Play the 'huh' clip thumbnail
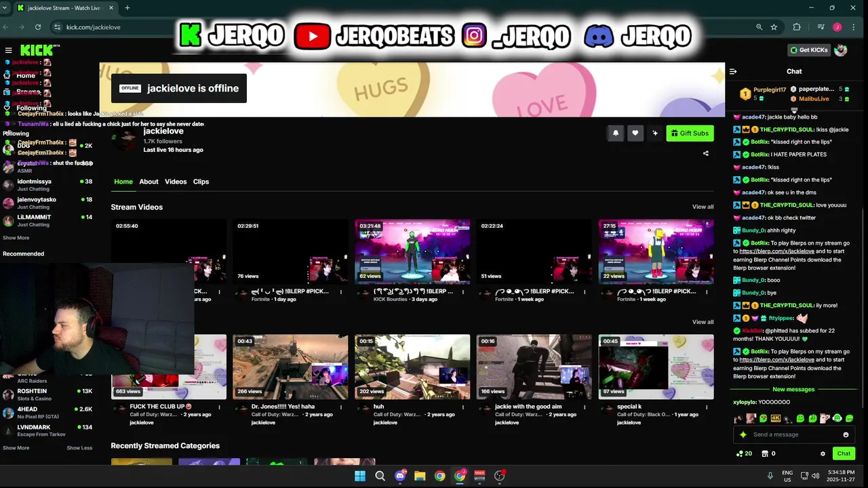Viewport: 868px width, 488px height. click(x=412, y=367)
